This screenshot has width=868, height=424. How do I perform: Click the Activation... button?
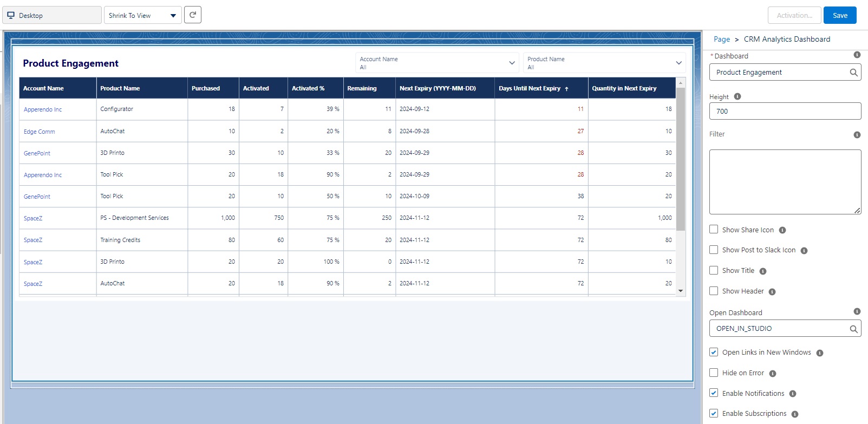(794, 15)
